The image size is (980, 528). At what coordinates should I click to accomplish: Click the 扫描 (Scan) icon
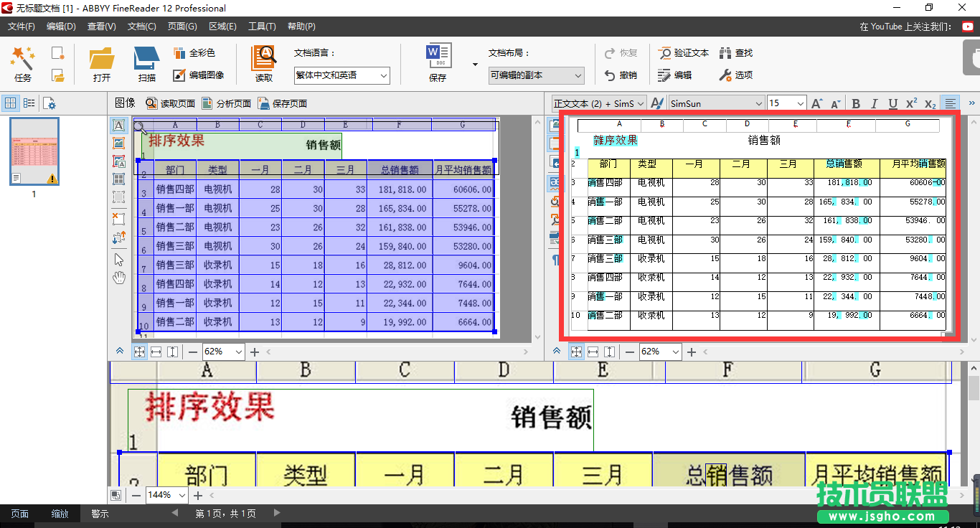(146, 63)
